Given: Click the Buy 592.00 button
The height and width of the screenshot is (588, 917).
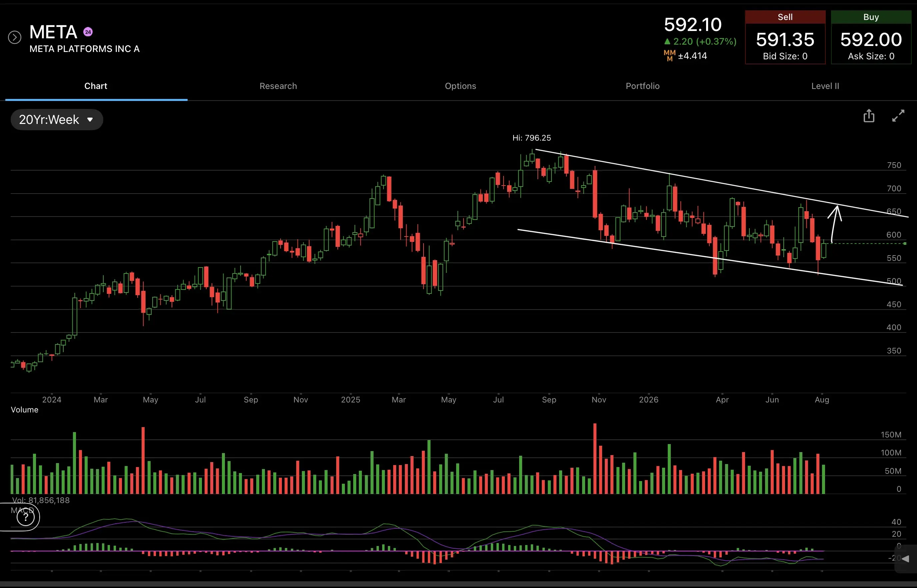Looking at the screenshot, I should pyautogui.click(x=871, y=37).
